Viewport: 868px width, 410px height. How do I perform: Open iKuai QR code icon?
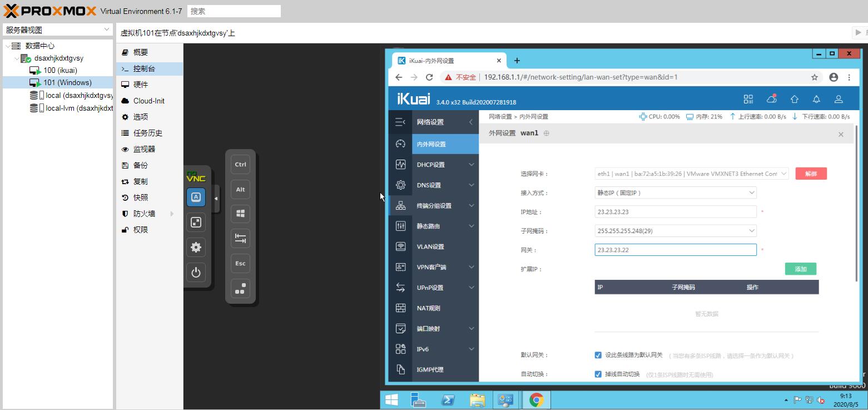tap(748, 99)
